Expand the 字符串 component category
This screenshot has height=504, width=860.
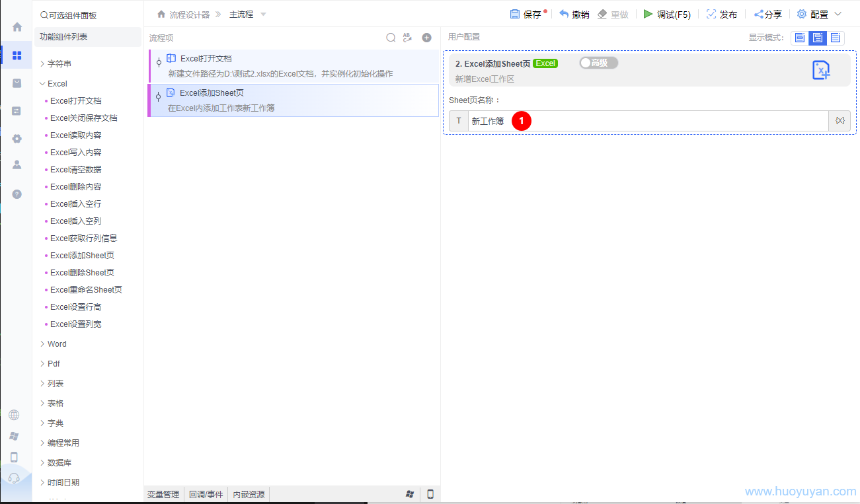(59, 64)
